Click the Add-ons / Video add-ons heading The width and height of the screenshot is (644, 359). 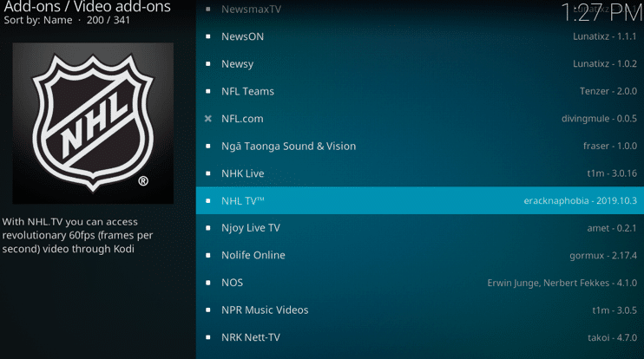87,6
